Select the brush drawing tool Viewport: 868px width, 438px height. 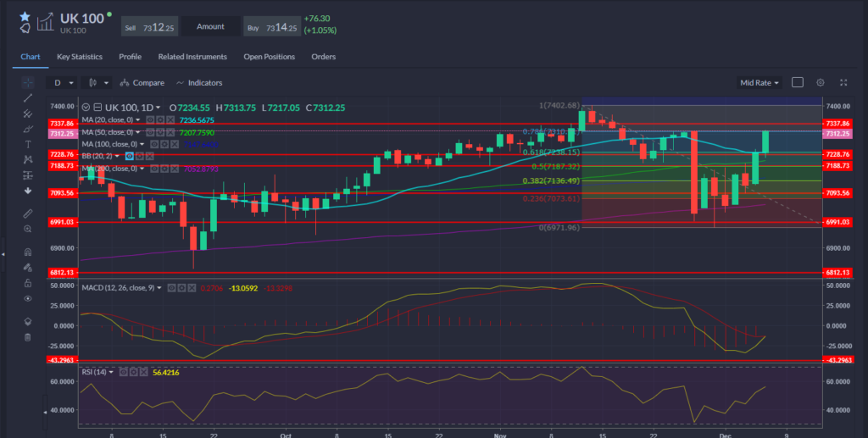[28, 129]
